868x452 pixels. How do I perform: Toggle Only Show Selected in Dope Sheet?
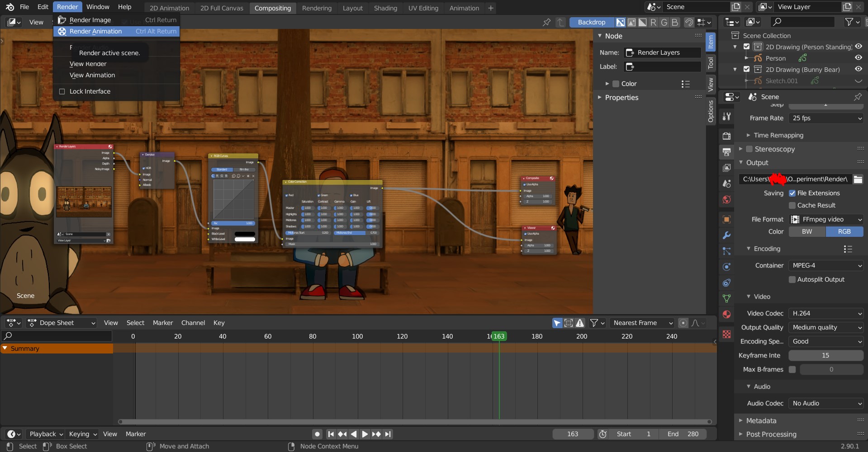pos(557,323)
